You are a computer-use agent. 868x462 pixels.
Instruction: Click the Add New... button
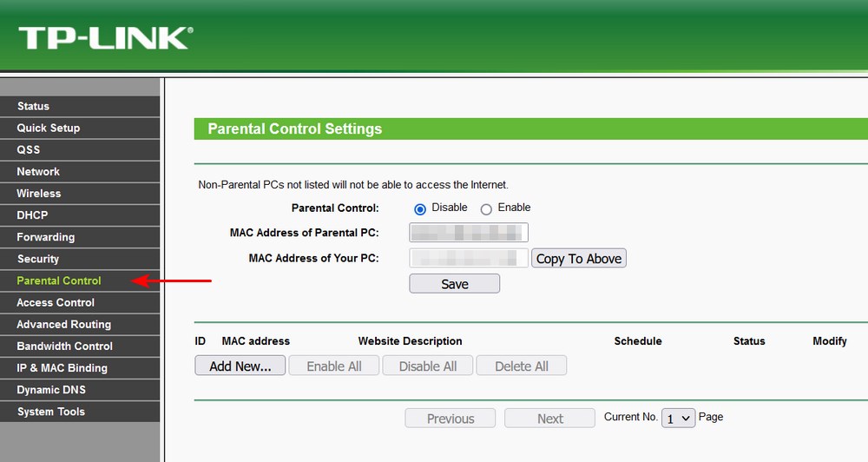240,366
